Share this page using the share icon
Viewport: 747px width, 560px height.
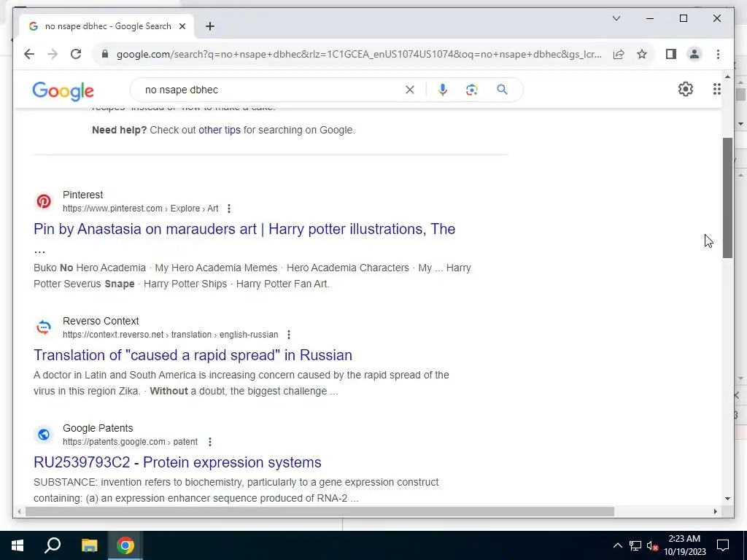pyautogui.click(x=619, y=54)
